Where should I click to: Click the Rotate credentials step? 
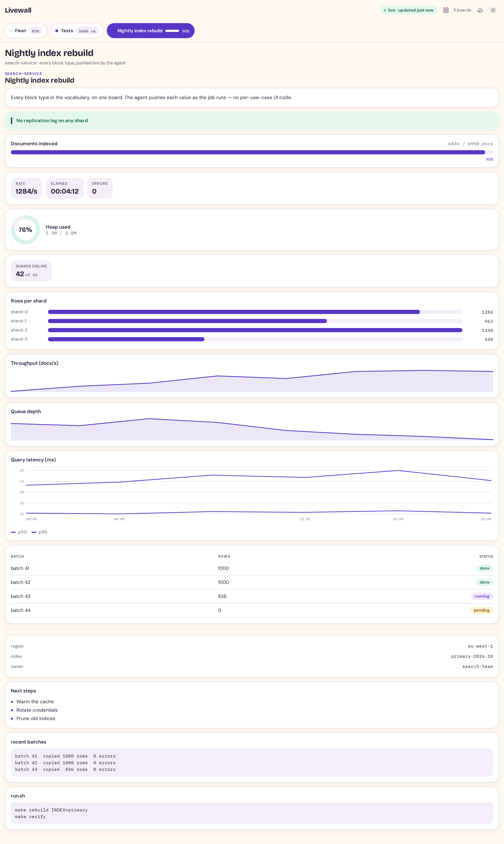[x=37, y=710]
